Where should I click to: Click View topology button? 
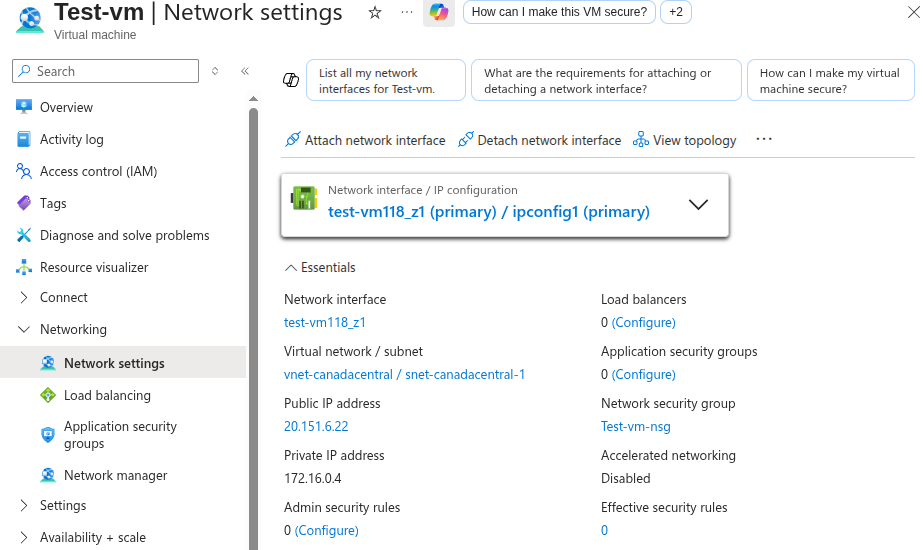click(684, 140)
